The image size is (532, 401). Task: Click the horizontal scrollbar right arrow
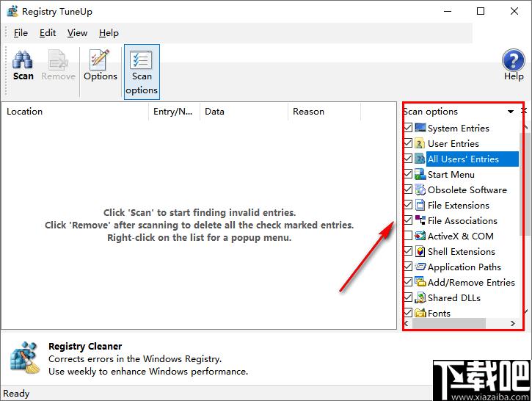point(513,323)
